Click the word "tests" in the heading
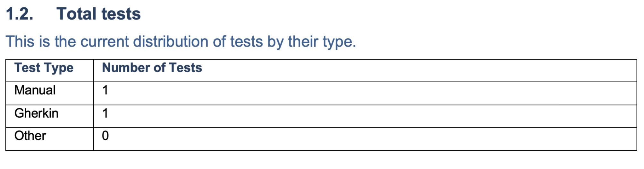 [x=121, y=14]
